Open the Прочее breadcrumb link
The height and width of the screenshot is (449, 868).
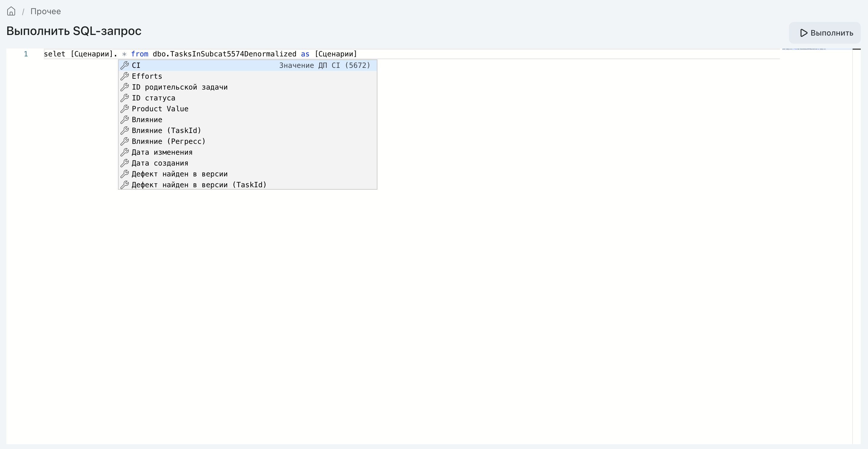click(x=46, y=11)
